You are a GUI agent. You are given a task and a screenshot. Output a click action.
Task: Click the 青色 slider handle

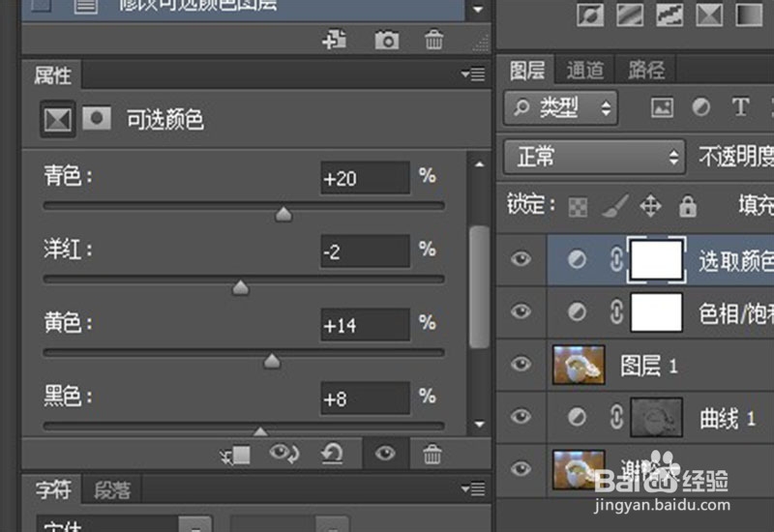[x=283, y=214]
